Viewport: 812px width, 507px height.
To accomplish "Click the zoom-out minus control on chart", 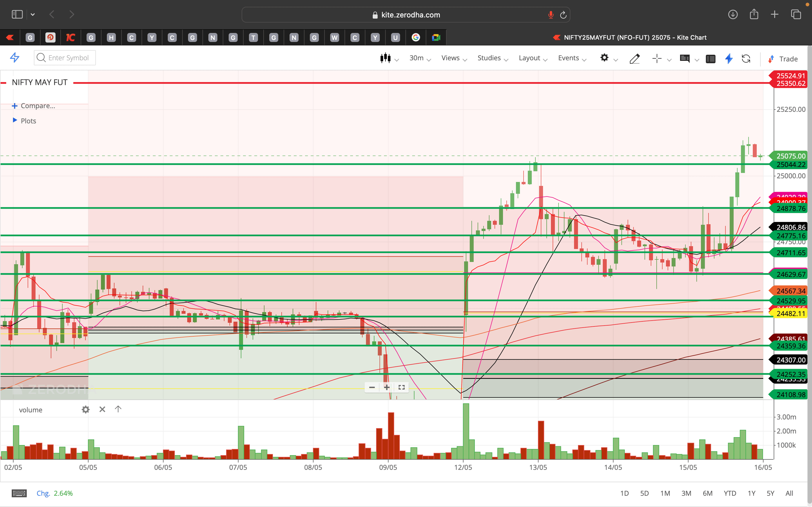I will click(x=372, y=387).
